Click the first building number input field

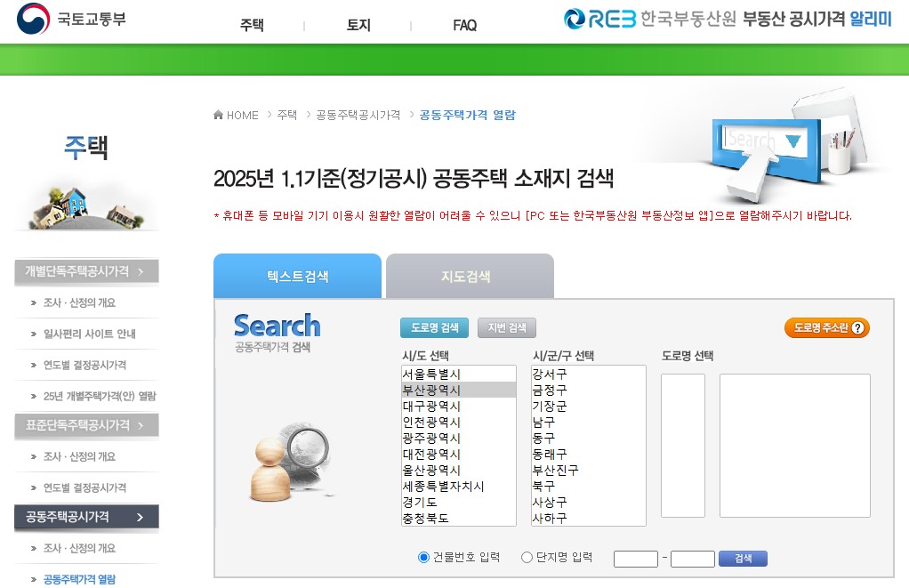635,558
